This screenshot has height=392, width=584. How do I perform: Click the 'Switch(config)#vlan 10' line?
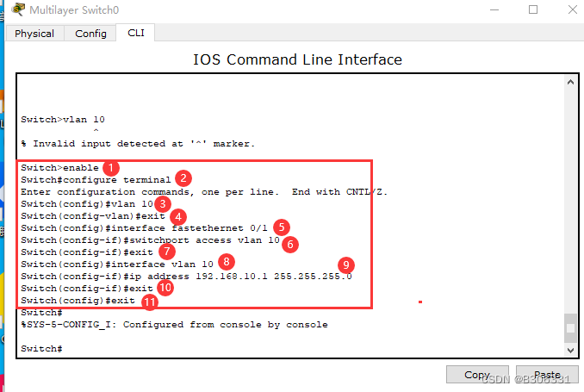click(87, 204)
